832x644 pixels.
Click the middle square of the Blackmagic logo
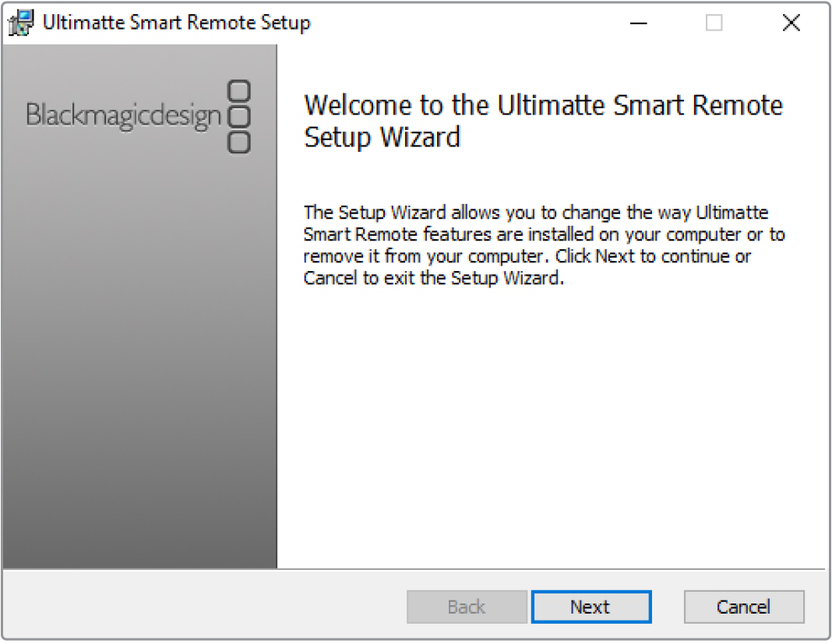(x=240, y=117)
